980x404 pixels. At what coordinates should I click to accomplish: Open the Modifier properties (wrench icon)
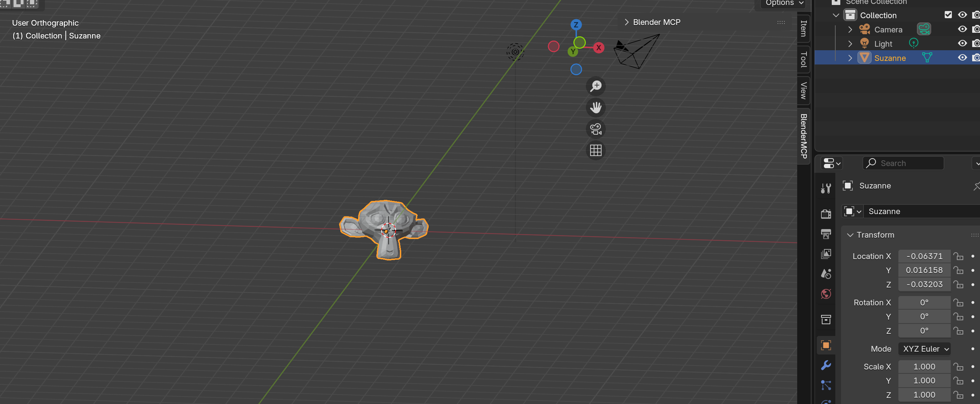click(x=826, y=366)
